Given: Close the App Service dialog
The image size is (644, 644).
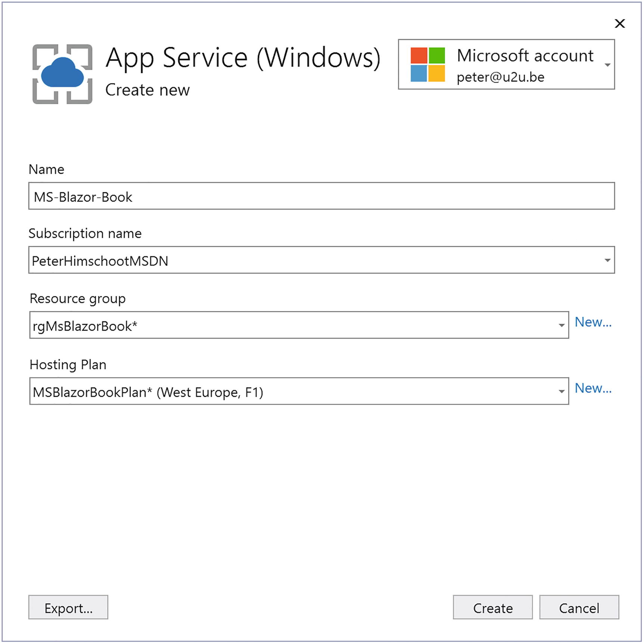Looking at the screenshot, I should (x=620, y=24).
